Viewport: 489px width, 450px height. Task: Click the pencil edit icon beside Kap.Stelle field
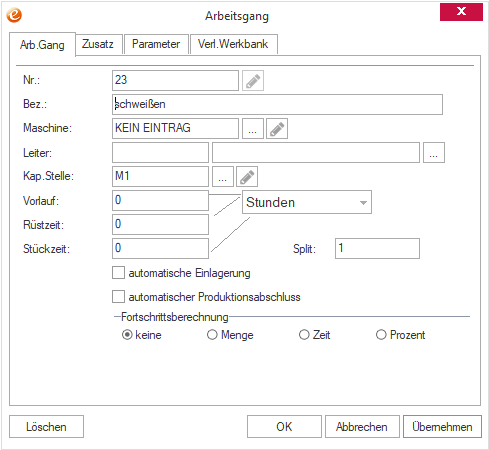[247, 177]
